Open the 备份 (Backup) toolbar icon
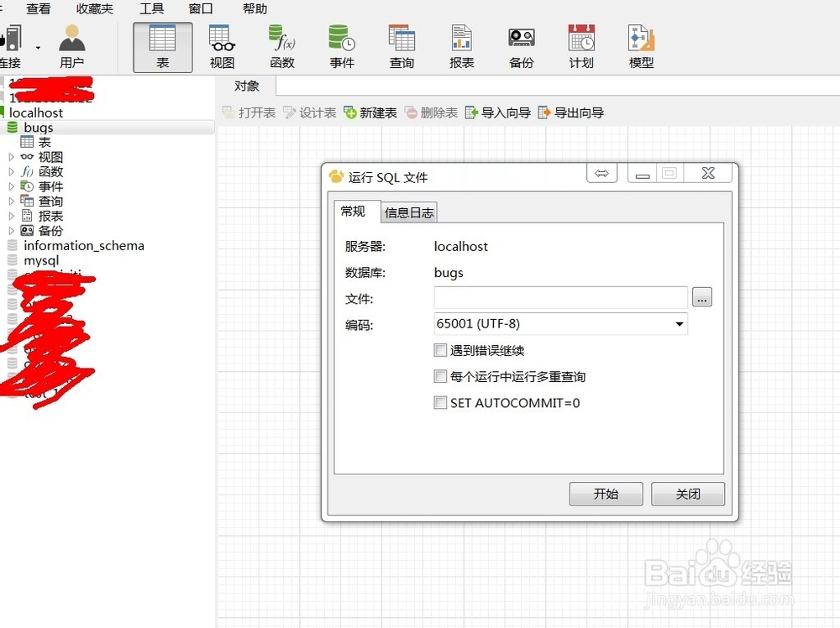The width and height of the screenshot is (840, 628). 522,47
